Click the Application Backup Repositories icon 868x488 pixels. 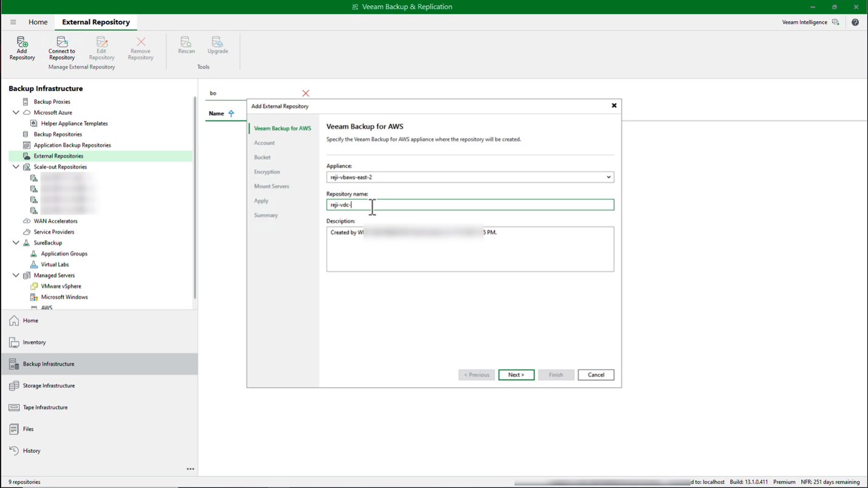pyautogui.click(x=27, y=145)
